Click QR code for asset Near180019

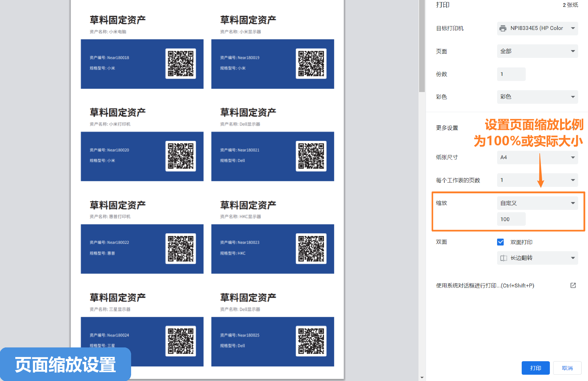tap(311, 64)
